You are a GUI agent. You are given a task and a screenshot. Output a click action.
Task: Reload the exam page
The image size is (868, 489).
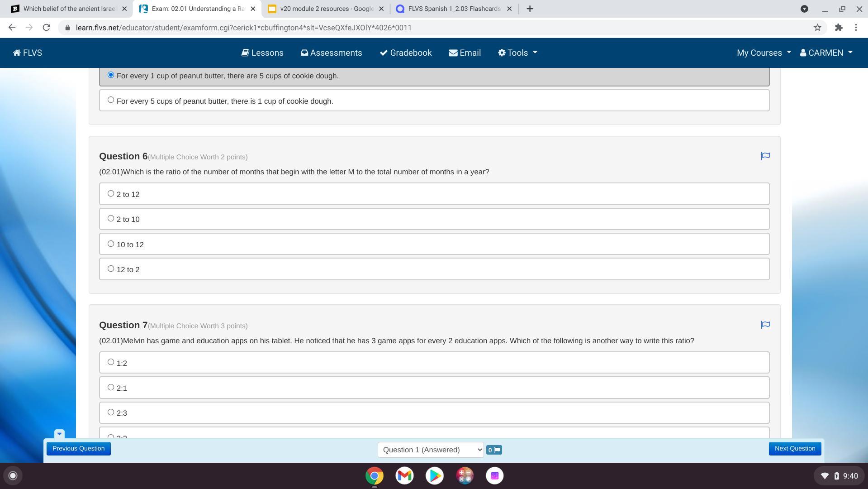point(46,28)
